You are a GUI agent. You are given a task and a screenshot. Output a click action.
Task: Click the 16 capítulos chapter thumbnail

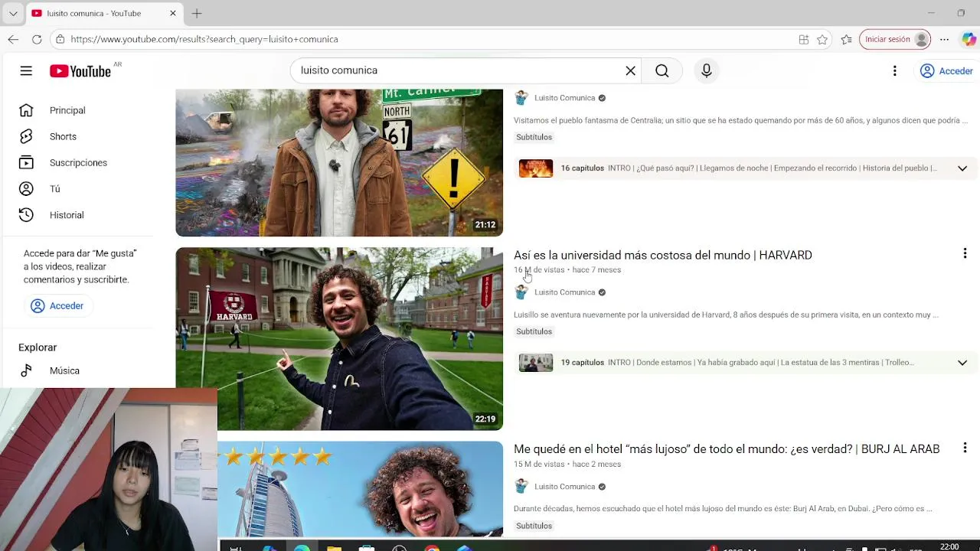pos(536,168)
